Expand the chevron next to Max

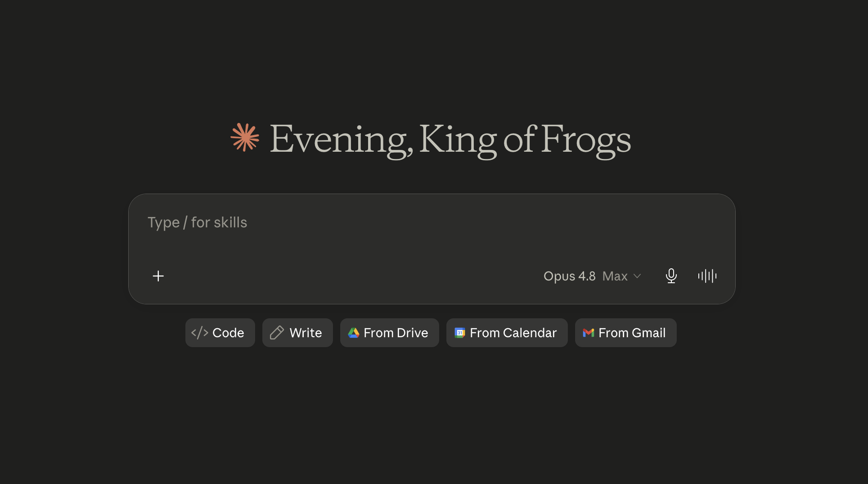pos(637,276)
